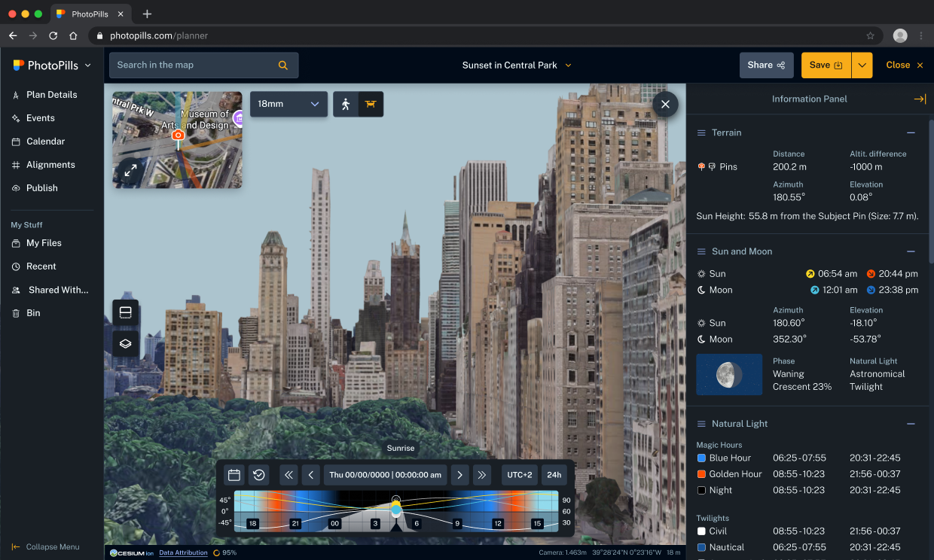Collapse the Natural Light section
Viewport: 934px width, 560px height.
point(911,424)
